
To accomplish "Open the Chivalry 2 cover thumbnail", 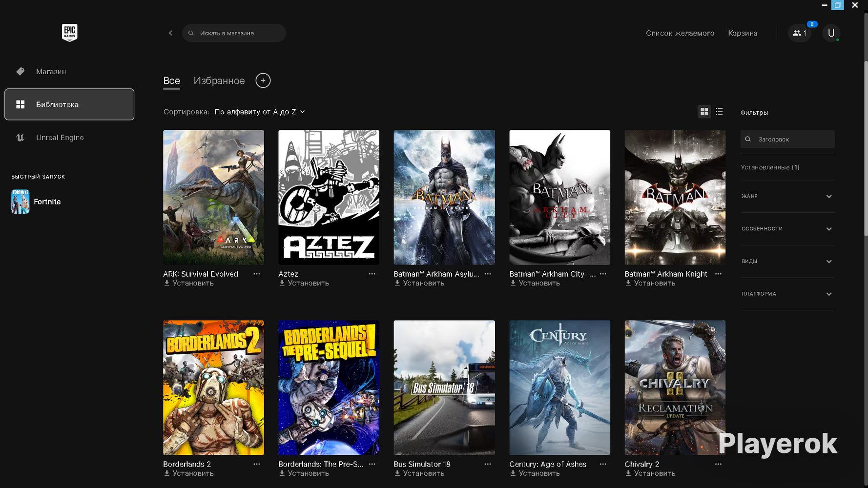I will 675,387.
